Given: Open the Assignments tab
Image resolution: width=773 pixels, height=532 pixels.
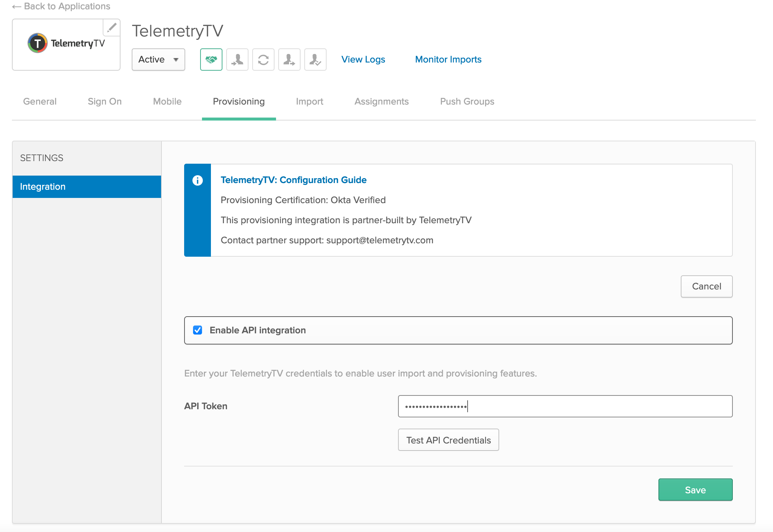Looking at the screenshot, I should point(381,102).
